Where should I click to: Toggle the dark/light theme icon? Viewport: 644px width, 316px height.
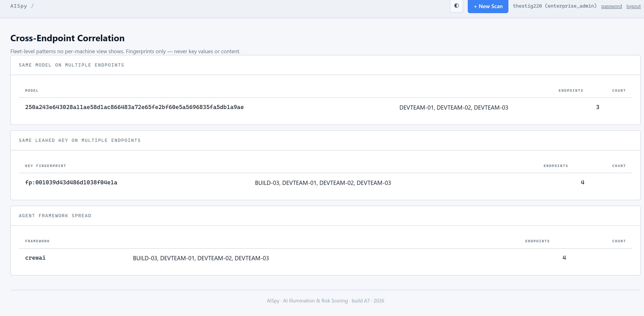[457, 6]
